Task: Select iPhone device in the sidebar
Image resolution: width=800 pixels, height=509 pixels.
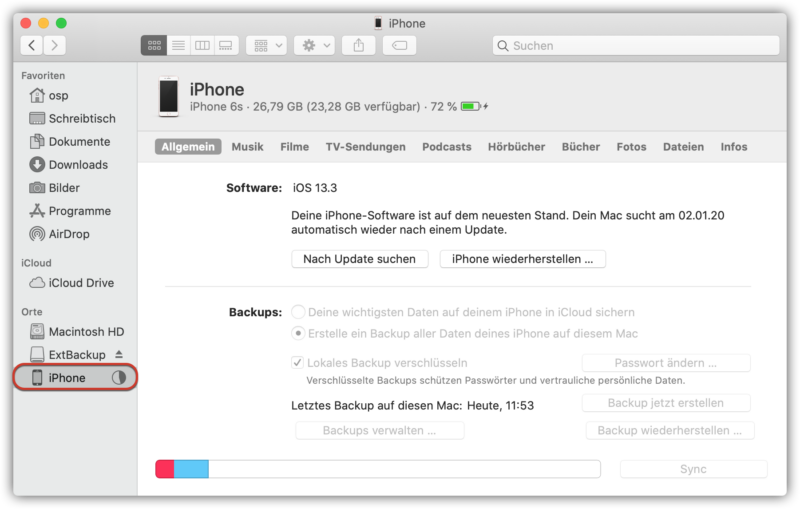Action: pos(76,377)
